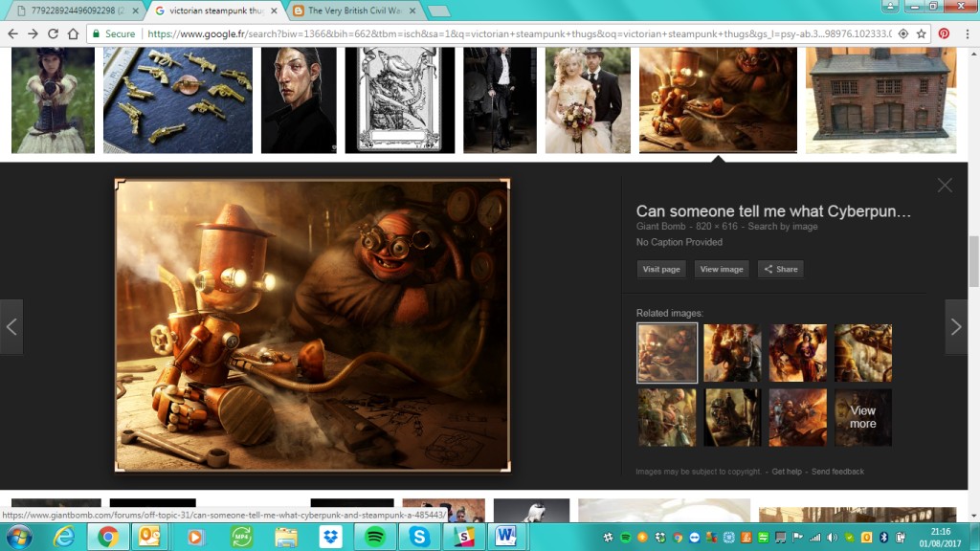
Task: Click the Share button
Action: (781, 269)
